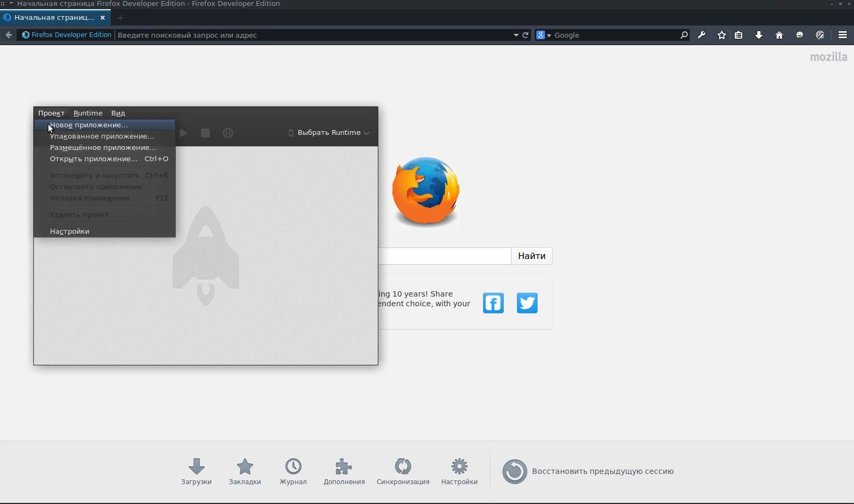This screenshot has height=504, width=854.
Task: Choose Упакованное приложение… menu entry
Action: click(105, 136)
